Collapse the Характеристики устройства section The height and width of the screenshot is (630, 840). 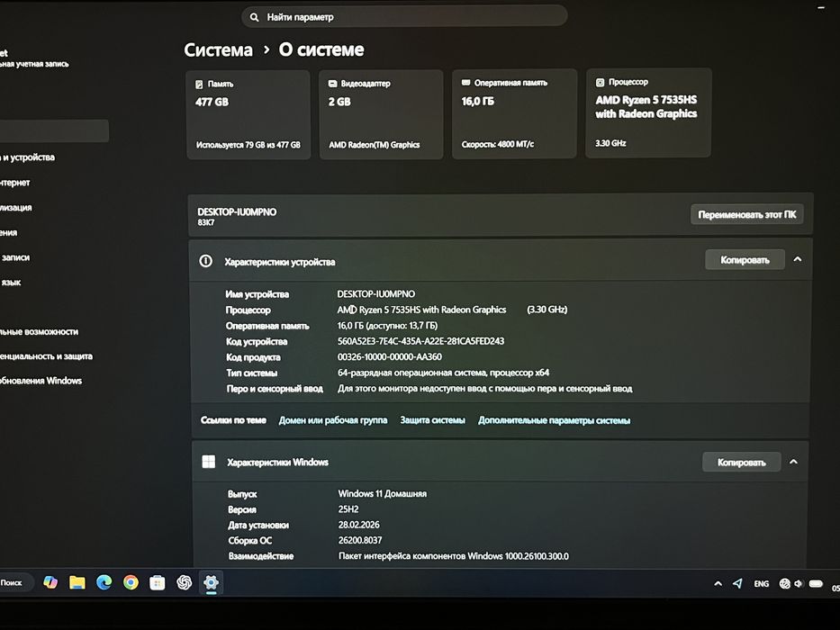pos(797,259)
